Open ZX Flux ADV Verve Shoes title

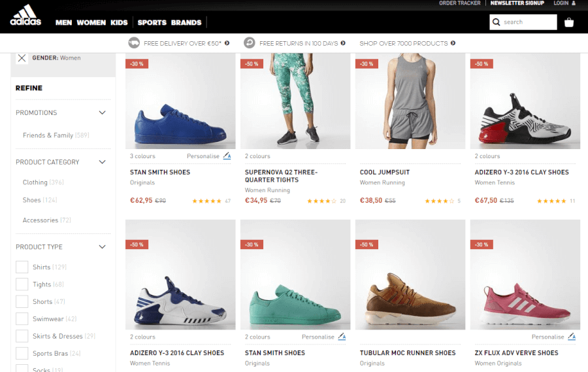[516, 353]
